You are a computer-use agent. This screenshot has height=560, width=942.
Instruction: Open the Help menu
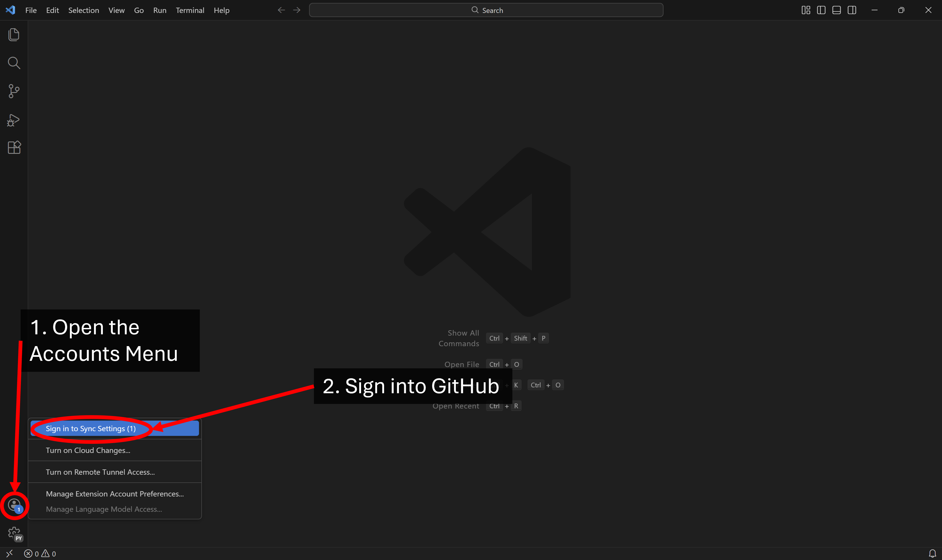click(222, 10)
